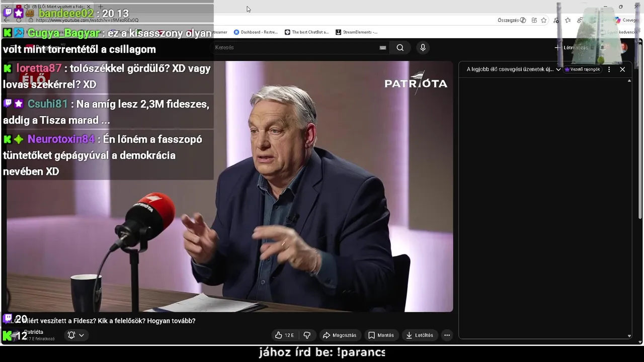Open the browser favorites list icon

(x=568, y=20)
